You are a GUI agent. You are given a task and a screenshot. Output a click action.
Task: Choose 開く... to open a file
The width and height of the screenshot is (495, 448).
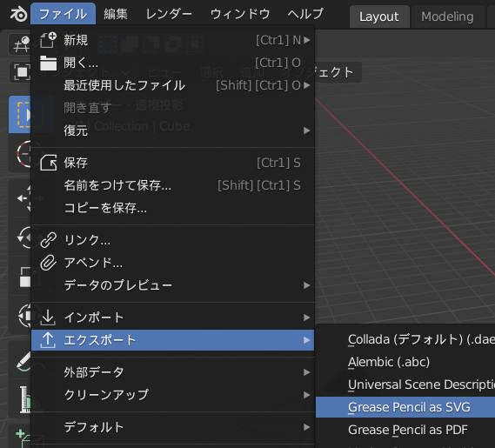coord(172,63)
